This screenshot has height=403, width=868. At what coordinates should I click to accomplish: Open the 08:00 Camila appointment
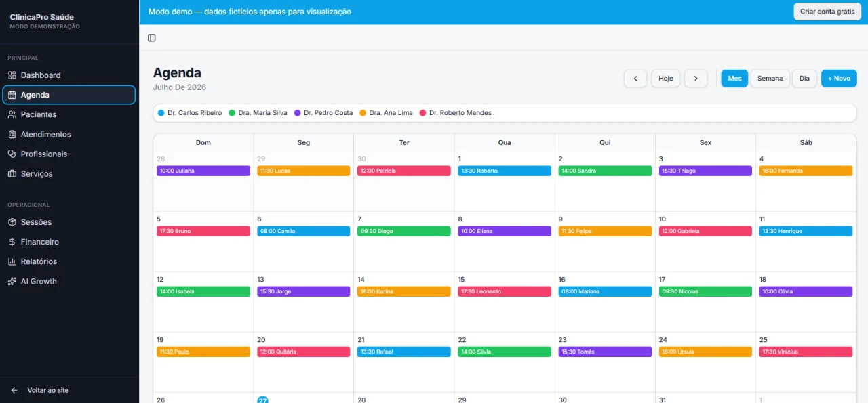304,231
